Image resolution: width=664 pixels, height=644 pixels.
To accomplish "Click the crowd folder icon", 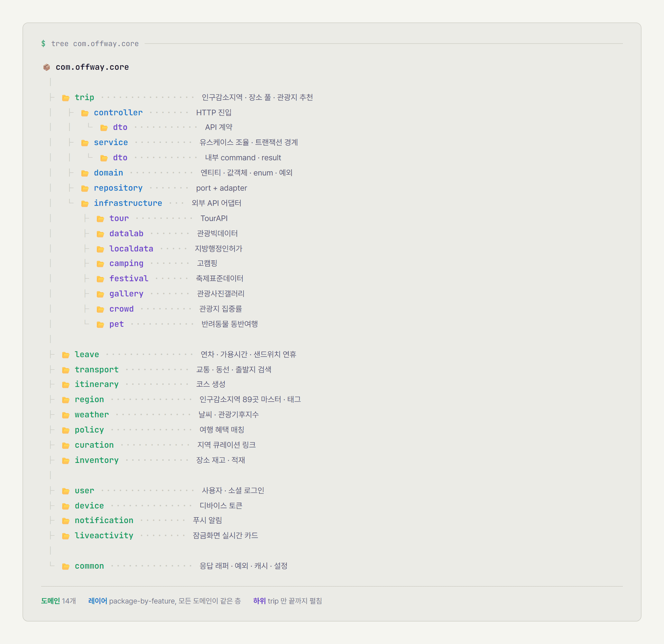I will [x=100, y=309].
